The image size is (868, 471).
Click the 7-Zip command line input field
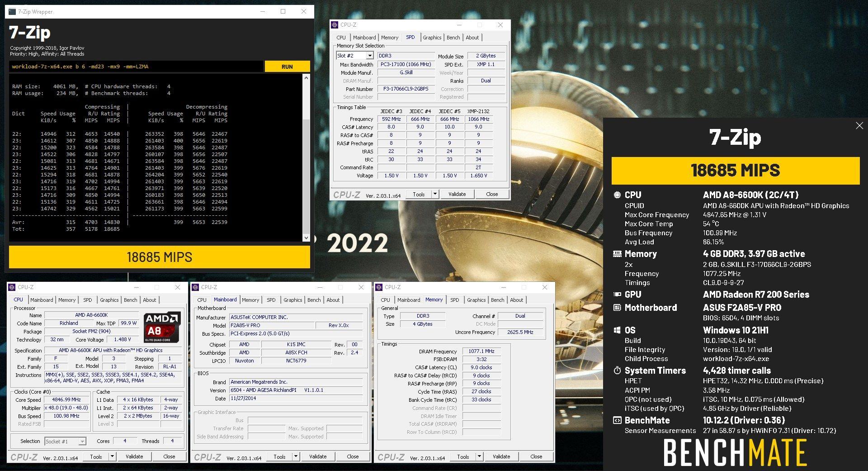tap(136, 67)
